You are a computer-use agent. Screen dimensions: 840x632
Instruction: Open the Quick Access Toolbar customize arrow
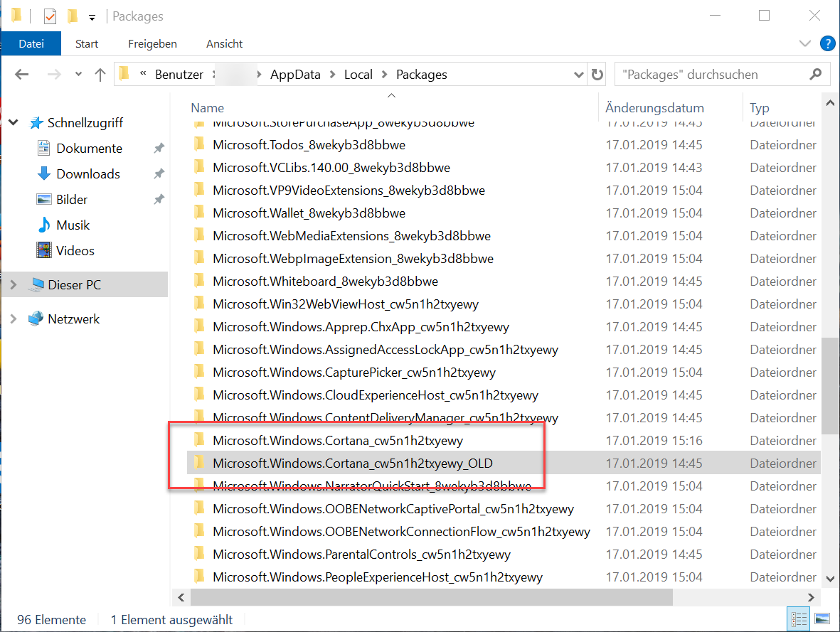92,18
